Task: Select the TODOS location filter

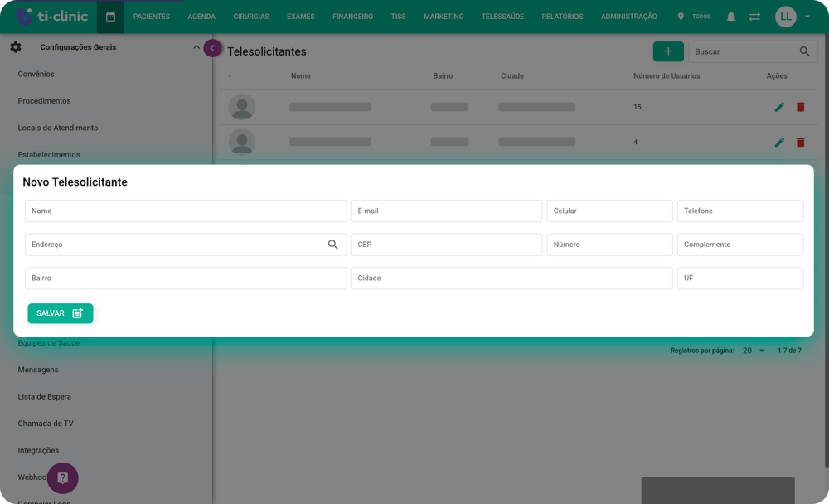Action: pos(701,17)
